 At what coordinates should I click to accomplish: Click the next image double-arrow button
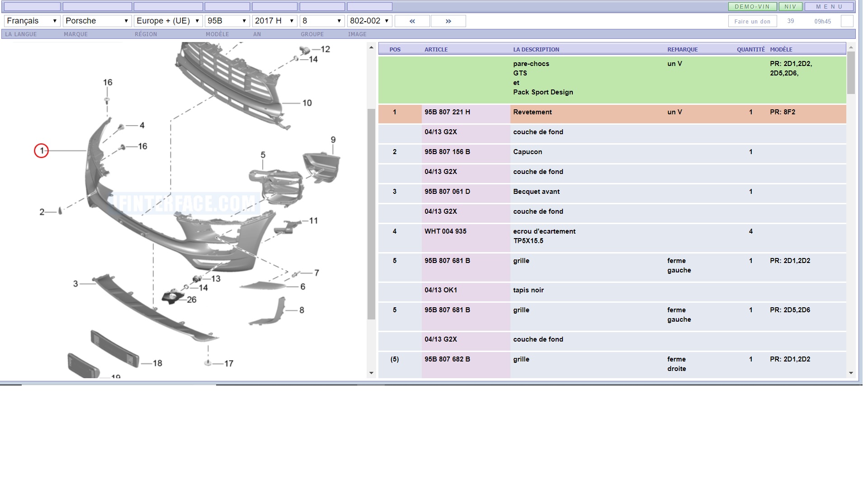click(448, 21)
